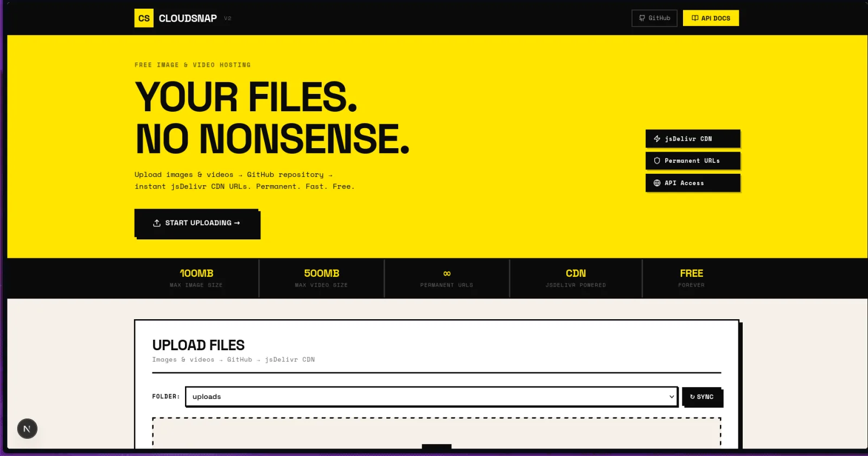Click the infinity symbol for permanent URLs
The width and height of the screenshot is (868, 456).
click(447, 273)
